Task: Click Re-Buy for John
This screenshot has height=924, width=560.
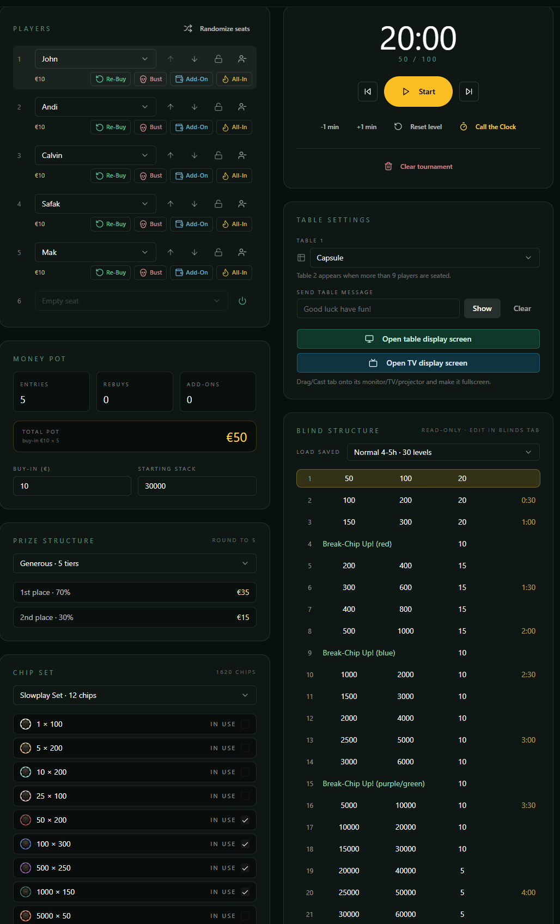Action: 111,79
